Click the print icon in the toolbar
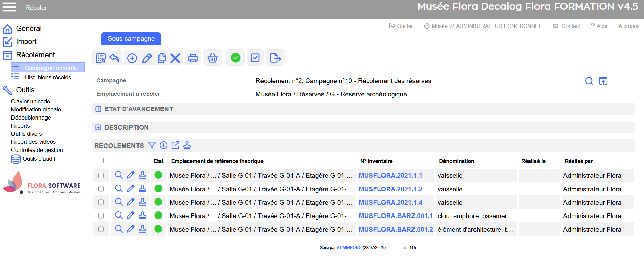 [193, 58]
